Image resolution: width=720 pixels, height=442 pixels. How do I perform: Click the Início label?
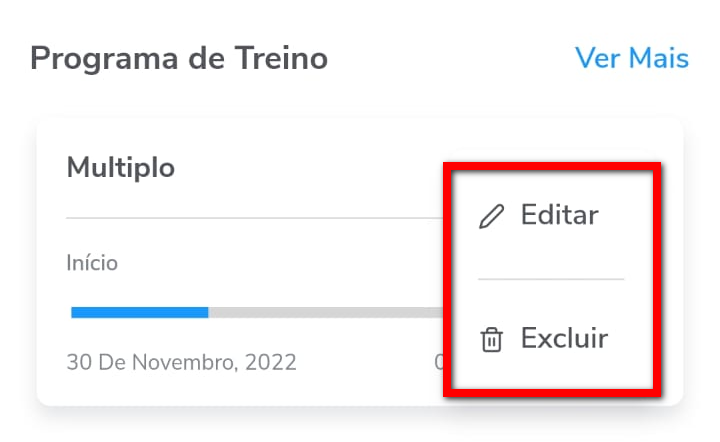(92, 264)
